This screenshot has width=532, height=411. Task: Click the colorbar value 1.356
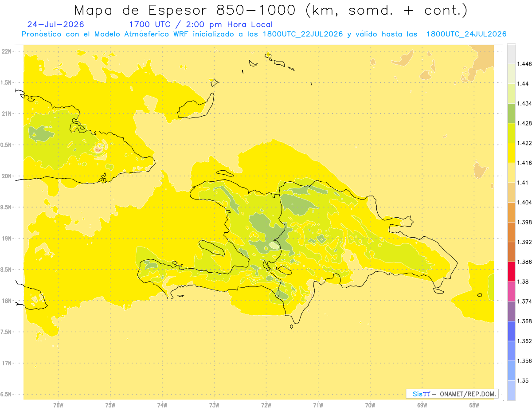(525, 361)
